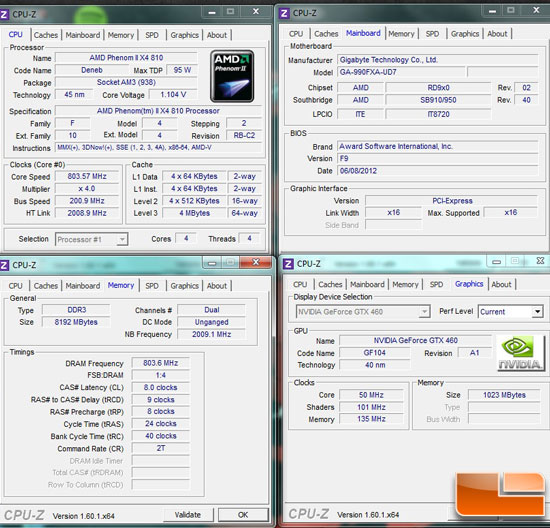This screenshot has height=528, width=550.
Task: Click GPU memory size 1023 MBytes value
Action: [x=504, y=395]
